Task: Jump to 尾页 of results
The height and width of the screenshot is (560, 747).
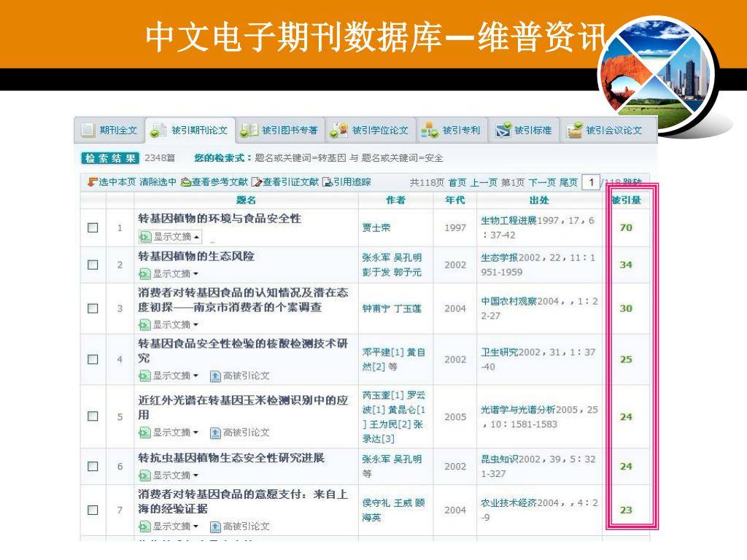Action: 568,182
